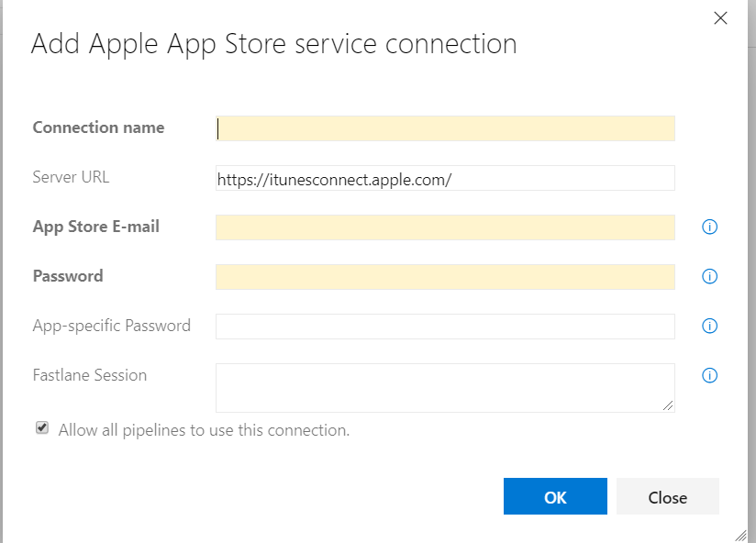Click the 'Server URL' label

coord(71,177)
